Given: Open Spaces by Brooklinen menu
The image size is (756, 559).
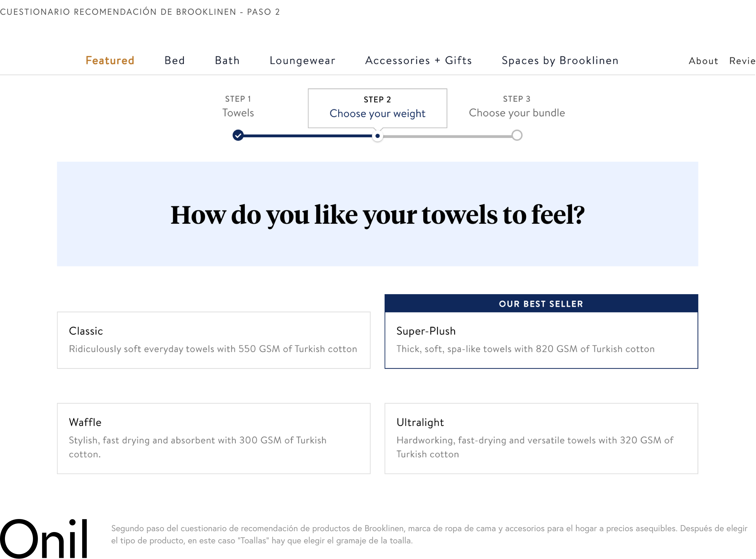Looking at the screenshot, I should [560, 61].
